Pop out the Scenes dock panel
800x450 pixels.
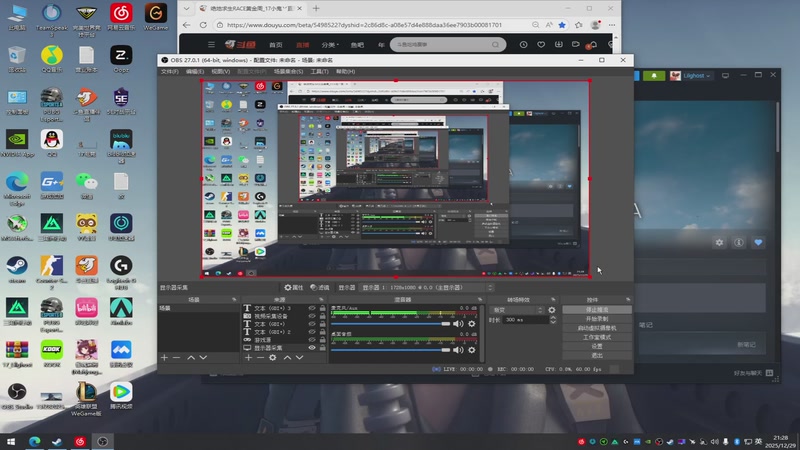point(234,299)
